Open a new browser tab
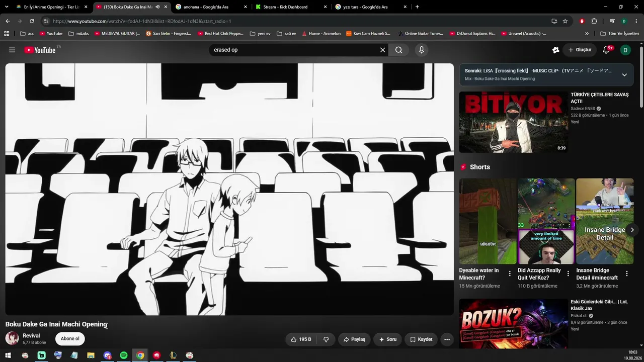644x362 pixels. 417,7
